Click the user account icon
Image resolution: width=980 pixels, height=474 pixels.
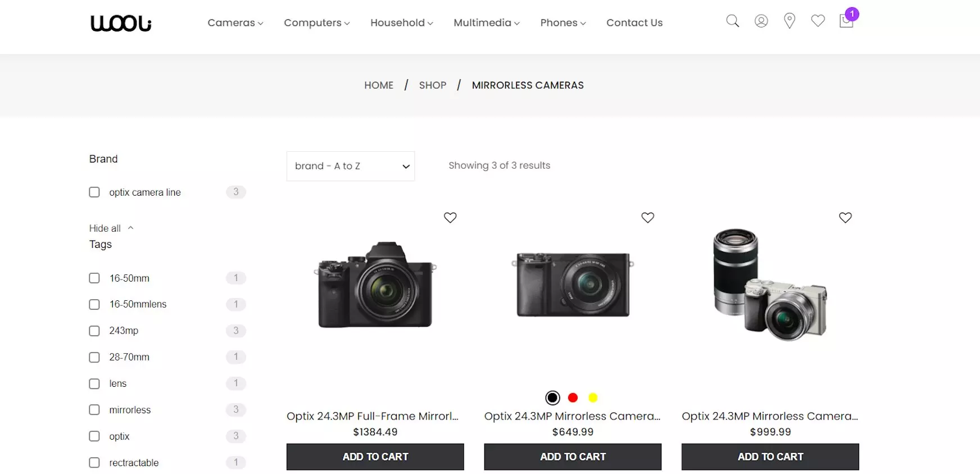pos(761,21)
